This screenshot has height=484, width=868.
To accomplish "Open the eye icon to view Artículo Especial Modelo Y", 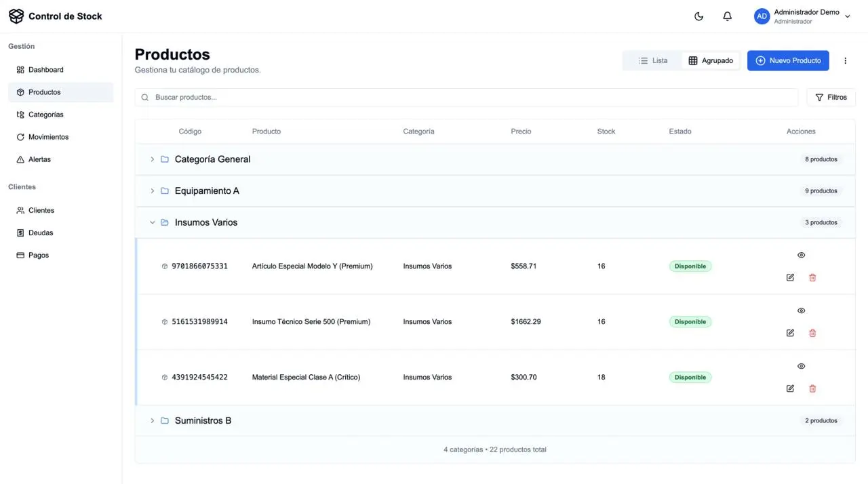I will [801, 255].
